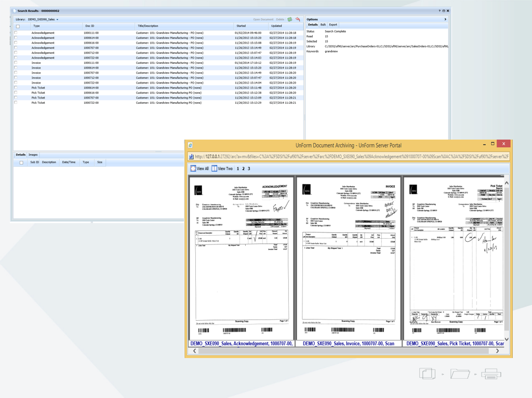Click the green refresh icon in Search Results toolbar

coord(290,19)
